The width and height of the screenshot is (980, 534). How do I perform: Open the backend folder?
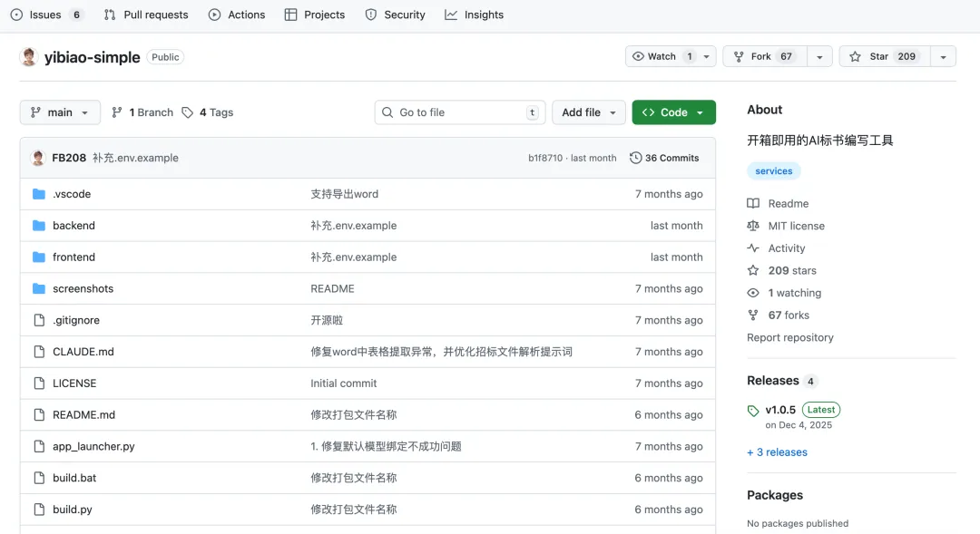pos(73,226)
